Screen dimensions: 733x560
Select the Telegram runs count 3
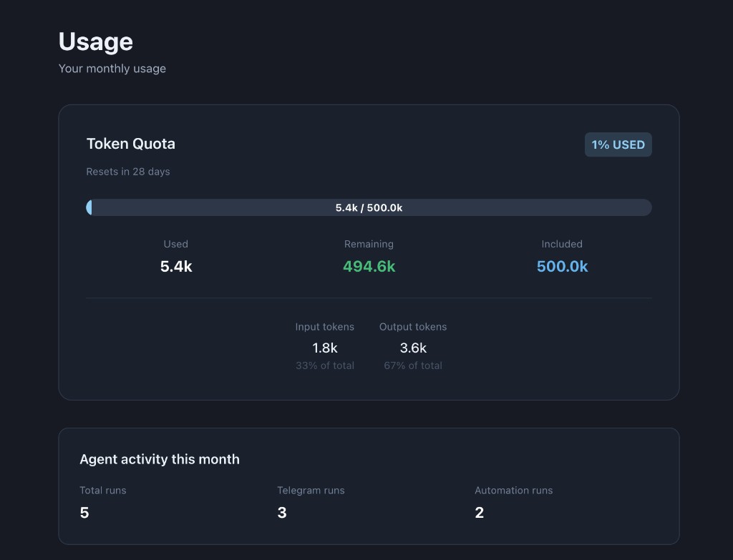click(x=281, y=512)
